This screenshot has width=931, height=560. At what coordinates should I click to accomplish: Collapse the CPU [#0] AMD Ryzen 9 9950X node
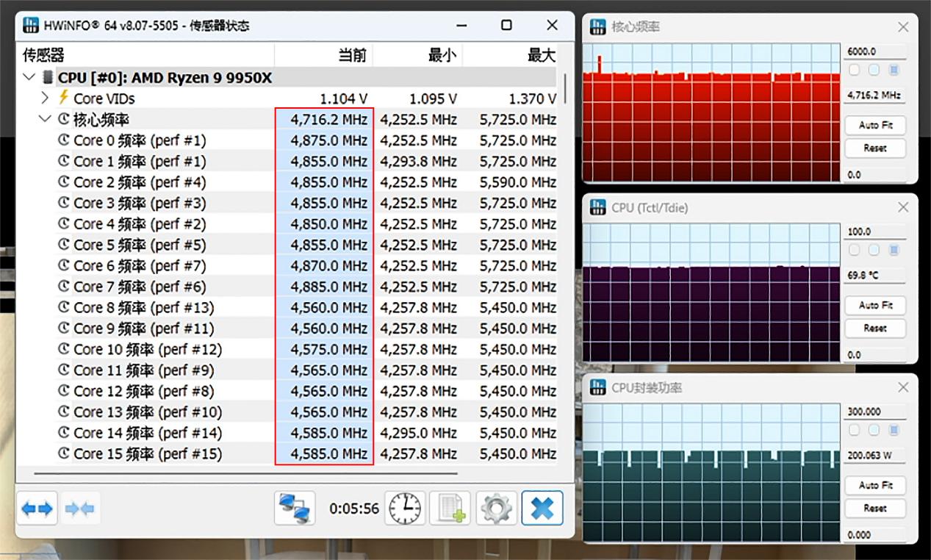[29, 77]
